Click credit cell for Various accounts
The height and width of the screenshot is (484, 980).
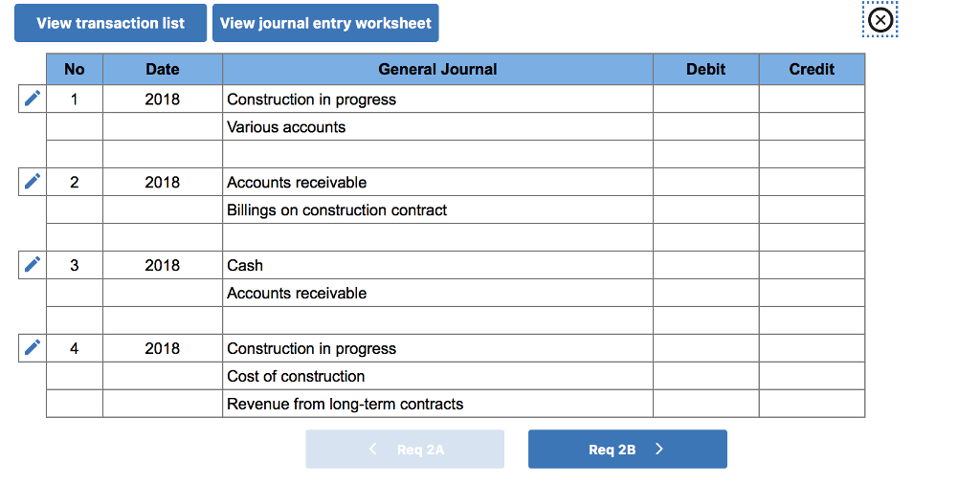812,127
